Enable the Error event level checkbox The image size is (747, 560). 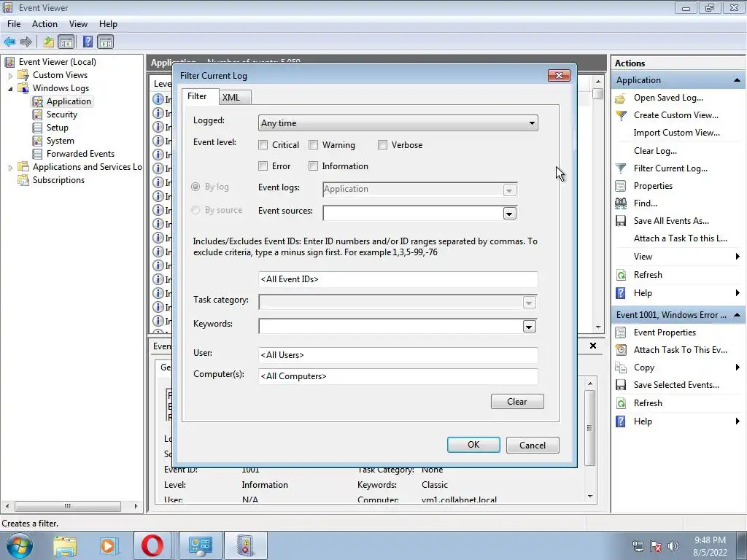click(x=263, y=166)
